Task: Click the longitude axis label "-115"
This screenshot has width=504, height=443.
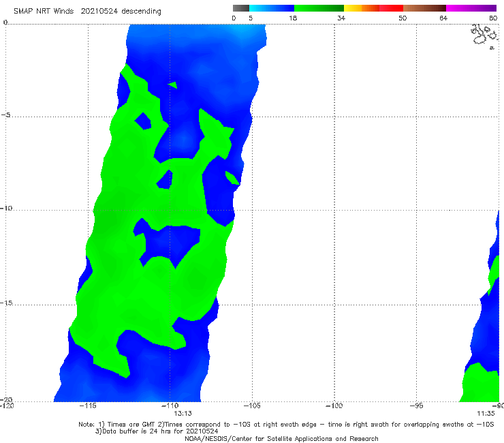Action: (x=88, y=406)
